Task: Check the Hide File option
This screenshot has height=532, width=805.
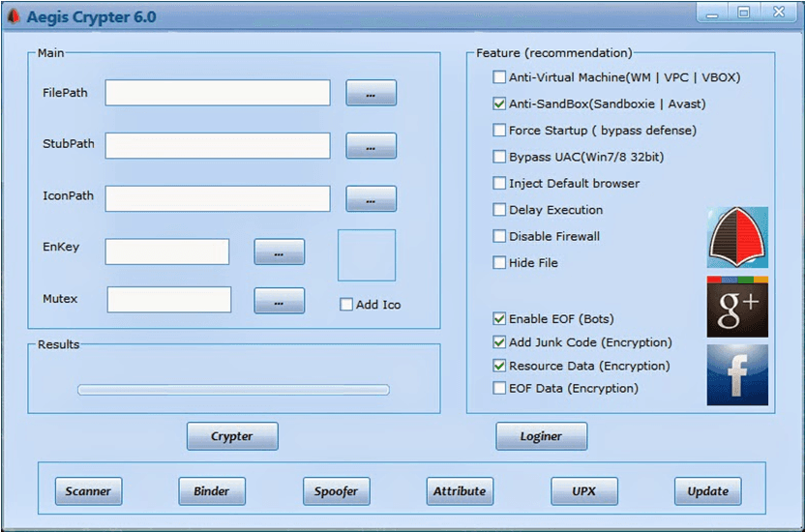Action: coord(499,263)
